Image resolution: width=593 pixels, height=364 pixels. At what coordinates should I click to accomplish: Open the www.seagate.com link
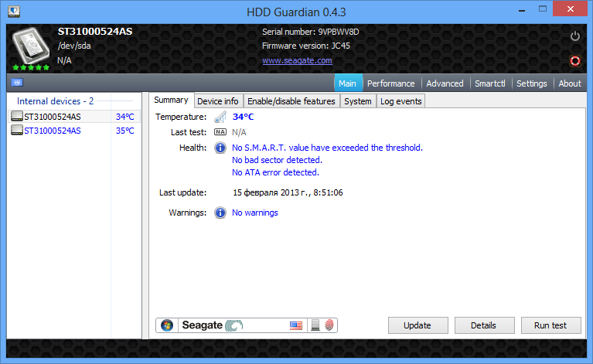click(x=297, y=60)
